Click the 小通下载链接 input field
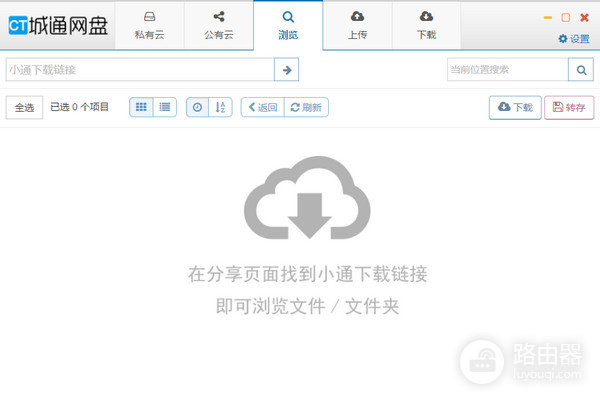 (x=140, y=70)
